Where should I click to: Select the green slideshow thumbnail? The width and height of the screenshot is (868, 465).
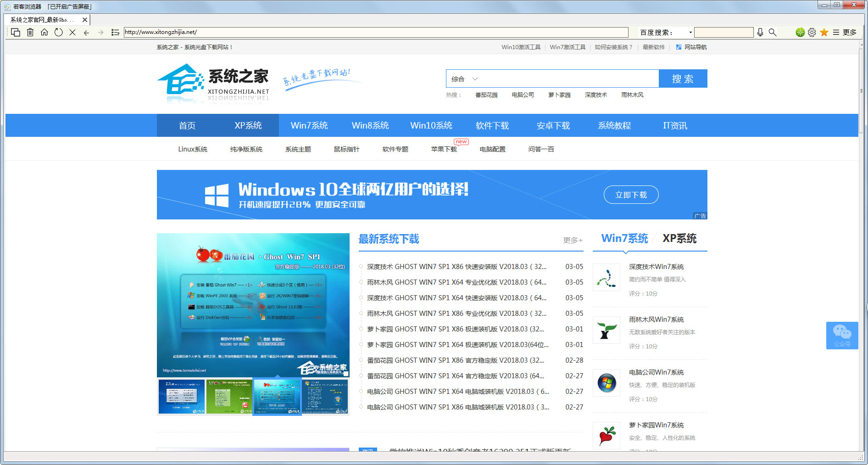pyautogui.click(x=229, y=397)
